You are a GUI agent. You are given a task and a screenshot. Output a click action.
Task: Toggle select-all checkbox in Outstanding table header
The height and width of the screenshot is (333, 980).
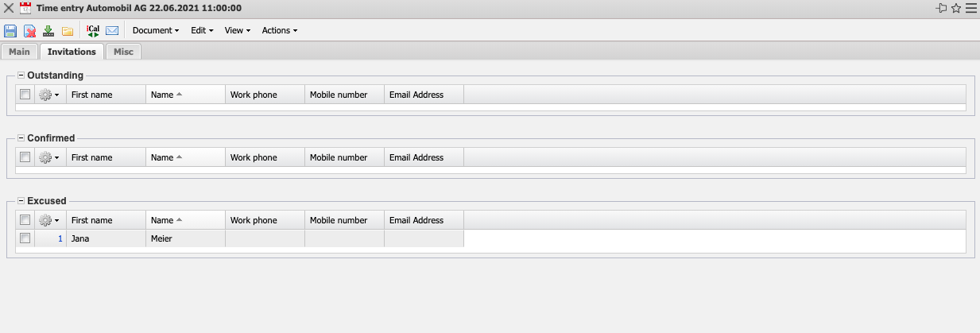[x=25, y=95]
